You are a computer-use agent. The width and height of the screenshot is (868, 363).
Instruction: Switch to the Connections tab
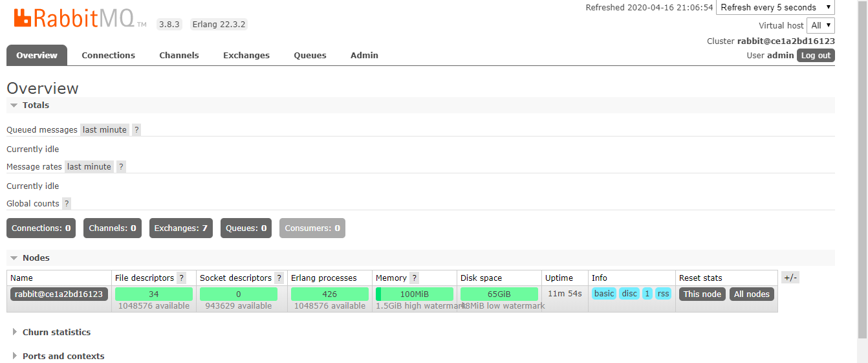[108, 55]
